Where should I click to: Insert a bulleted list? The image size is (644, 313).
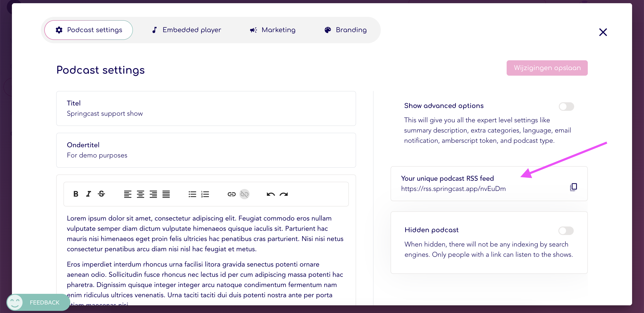[192, 194]
